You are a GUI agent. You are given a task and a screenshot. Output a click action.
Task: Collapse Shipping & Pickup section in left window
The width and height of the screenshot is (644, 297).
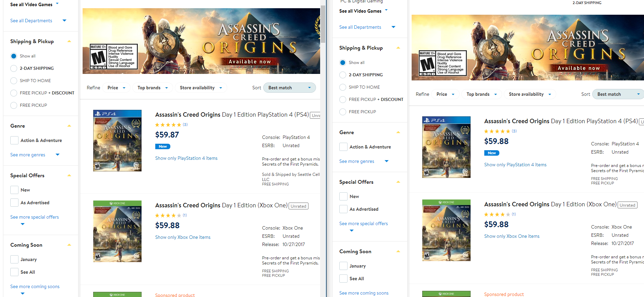pyautogui.click(x=69, y=41)
